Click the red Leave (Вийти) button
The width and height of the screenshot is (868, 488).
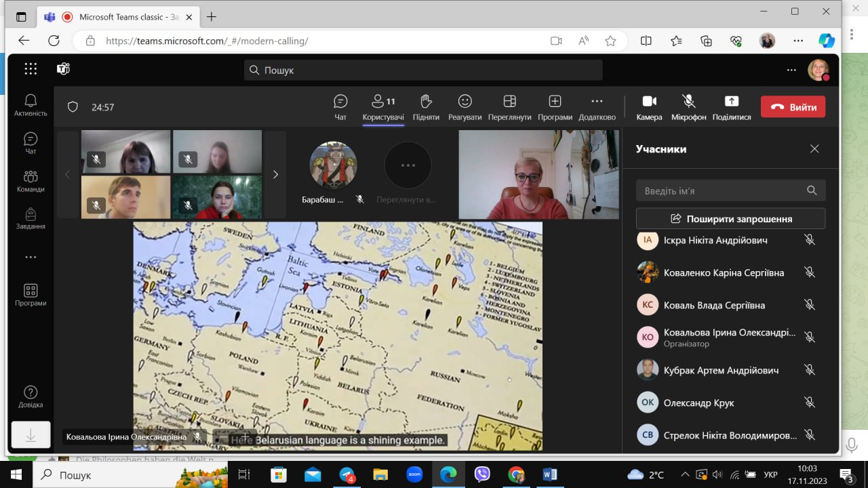pyautogui.click(x=793, y=107)
